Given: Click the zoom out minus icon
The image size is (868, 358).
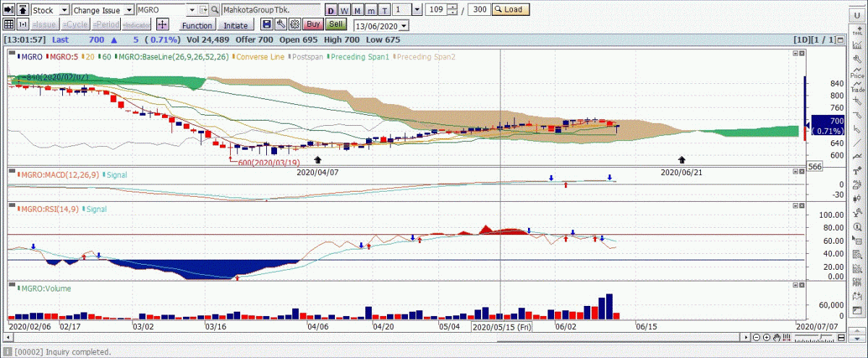Looking at the screenshot, I should point(757,338).
